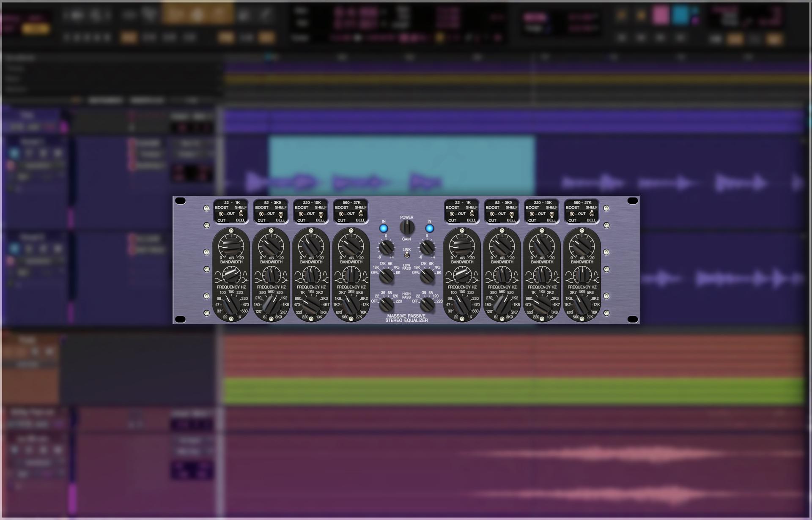Flip right channel 82-3K9 Boost/Cut switch

492,214
